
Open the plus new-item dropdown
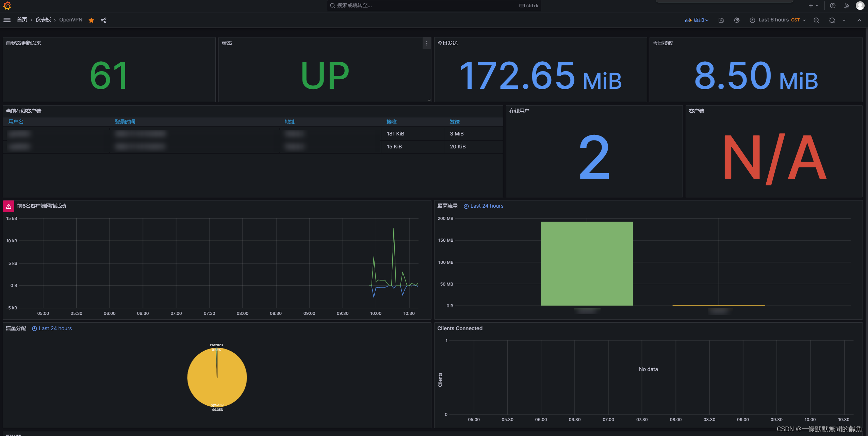click(x=814, y=5)
